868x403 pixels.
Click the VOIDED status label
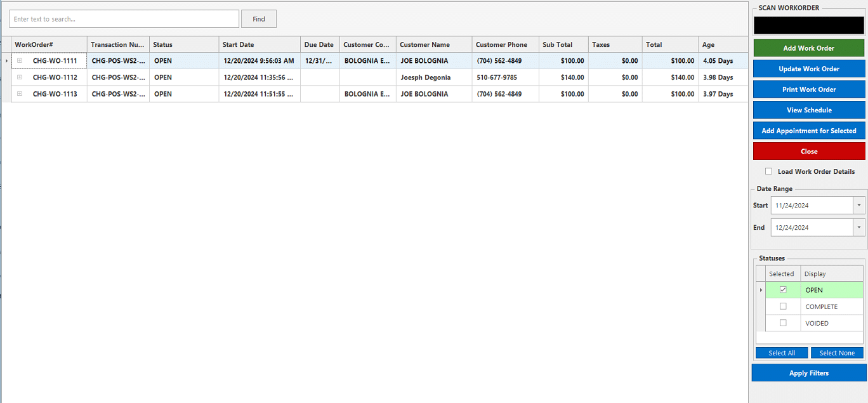[817, 323]
